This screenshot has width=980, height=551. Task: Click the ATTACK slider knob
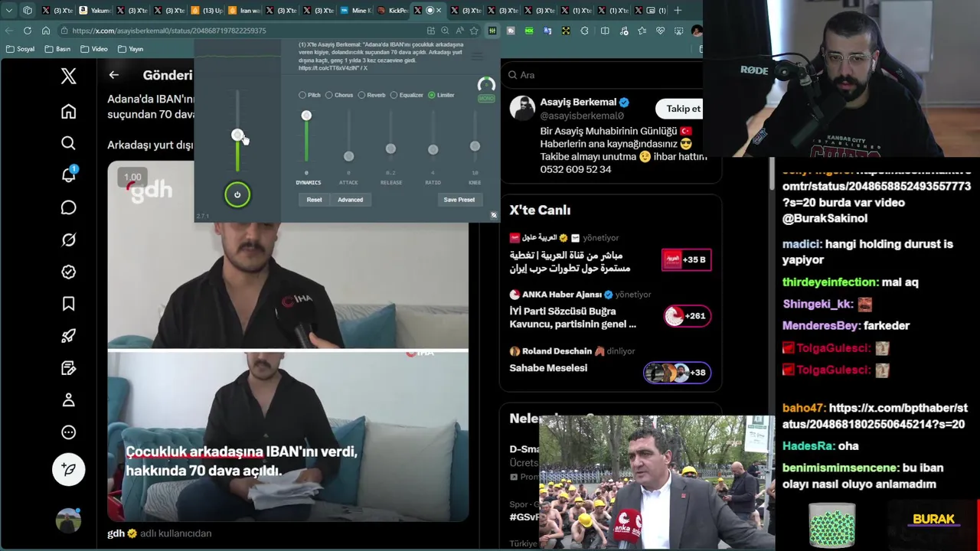pos(348,156)
